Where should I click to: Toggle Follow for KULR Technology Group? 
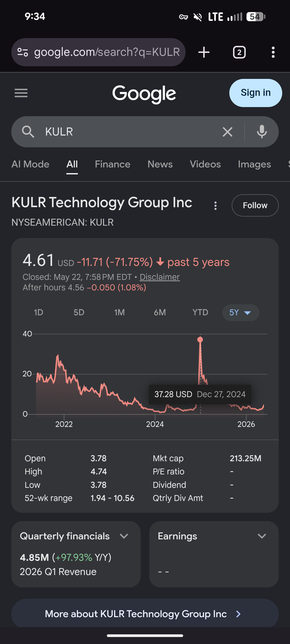(x=255, y=205)
